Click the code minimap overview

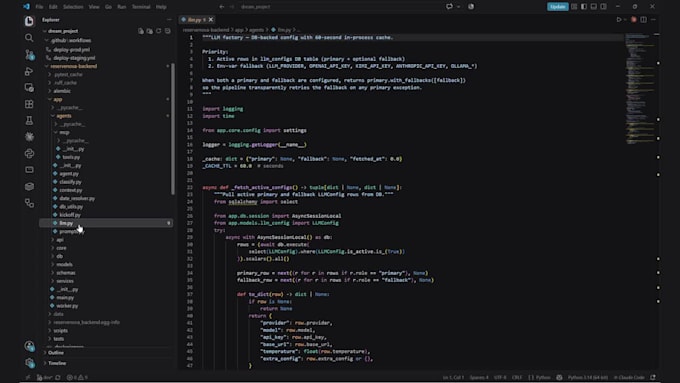click(x=640, y=89)
